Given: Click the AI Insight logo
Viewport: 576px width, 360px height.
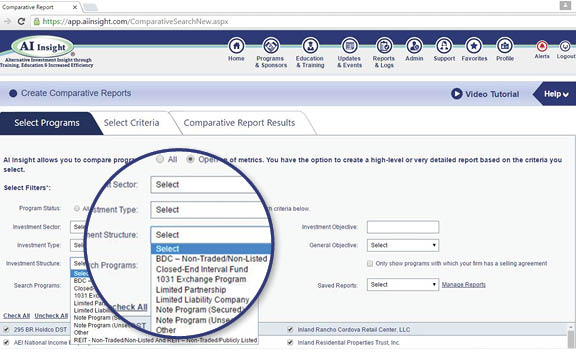Looking at the screenshot, I should pos(43,47).
